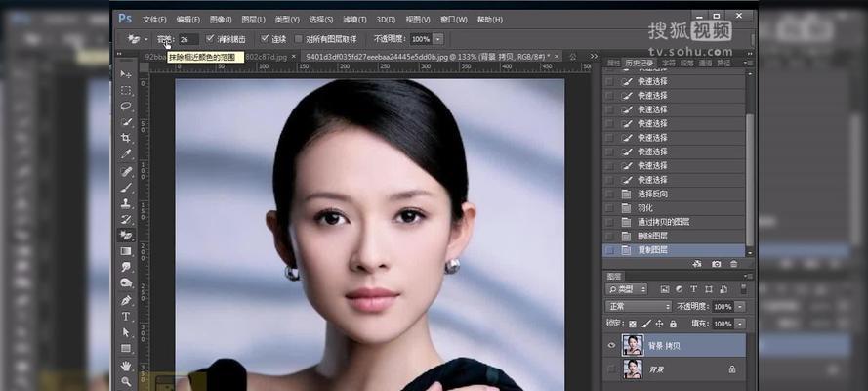Open the 正常 blend mode dropdown
868x391 pixels.
pos(639,306)
